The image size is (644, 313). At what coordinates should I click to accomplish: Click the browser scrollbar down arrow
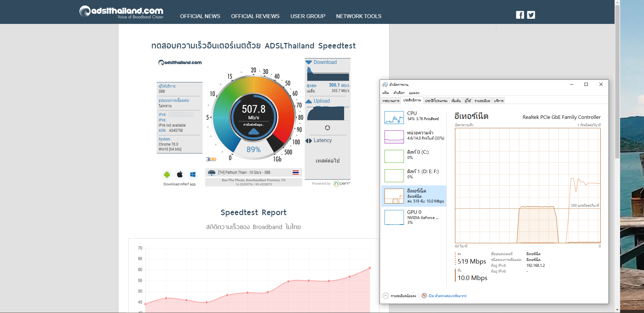pos(617,310)
